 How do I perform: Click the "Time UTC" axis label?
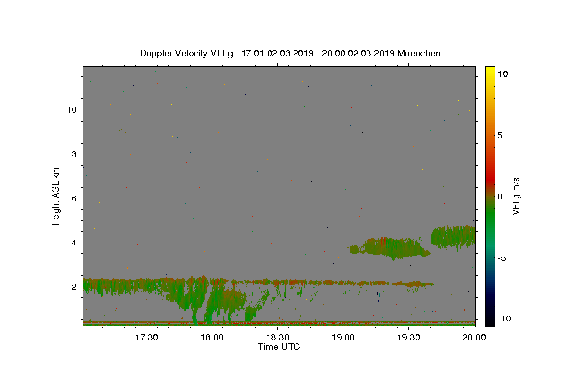click(279, 347)
